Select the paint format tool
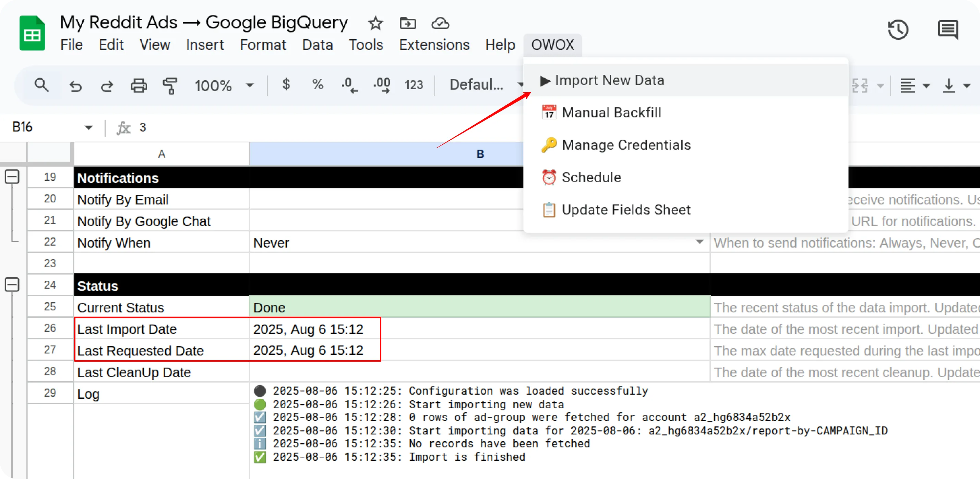The image size is (980, 479). pyautogui.click(x=170, y=86)
